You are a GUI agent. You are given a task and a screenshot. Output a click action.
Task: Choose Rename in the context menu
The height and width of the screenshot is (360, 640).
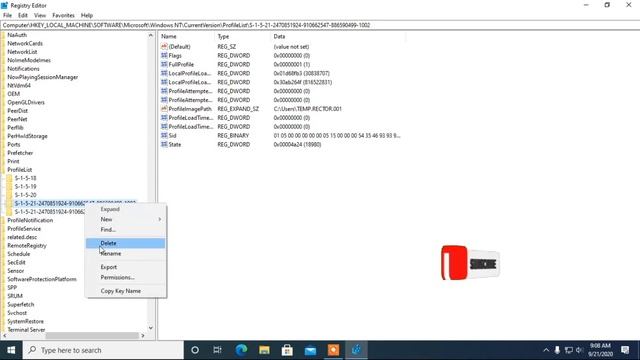coord(125,253)
